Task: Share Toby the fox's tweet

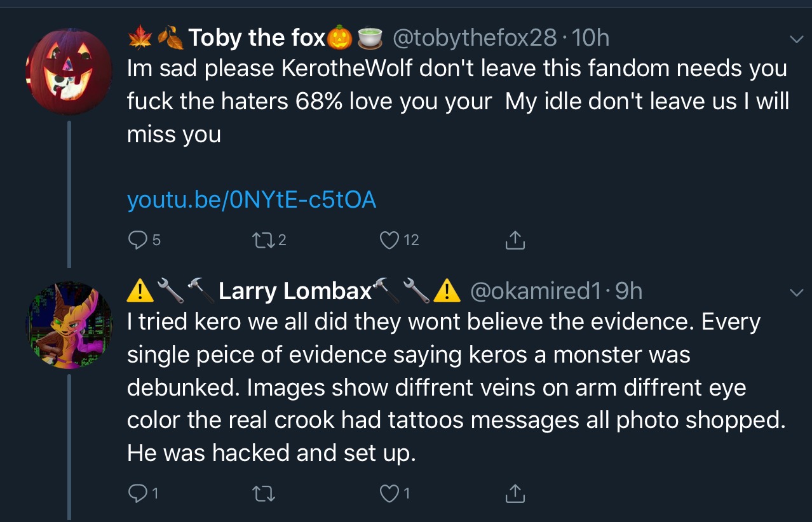Action: [x=515, y=239]
